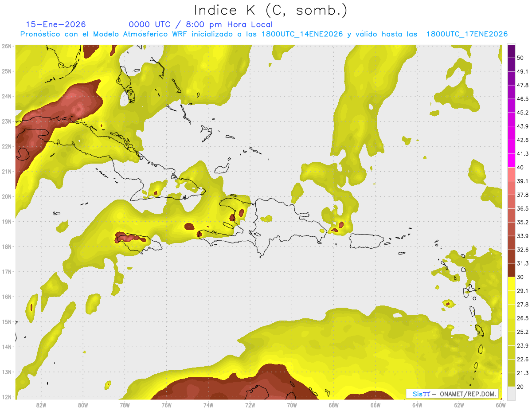Click the 43.9 value on the color scale
Image resolution: width=532 pixels, height=411 pixels.
[x=523, y=126]
